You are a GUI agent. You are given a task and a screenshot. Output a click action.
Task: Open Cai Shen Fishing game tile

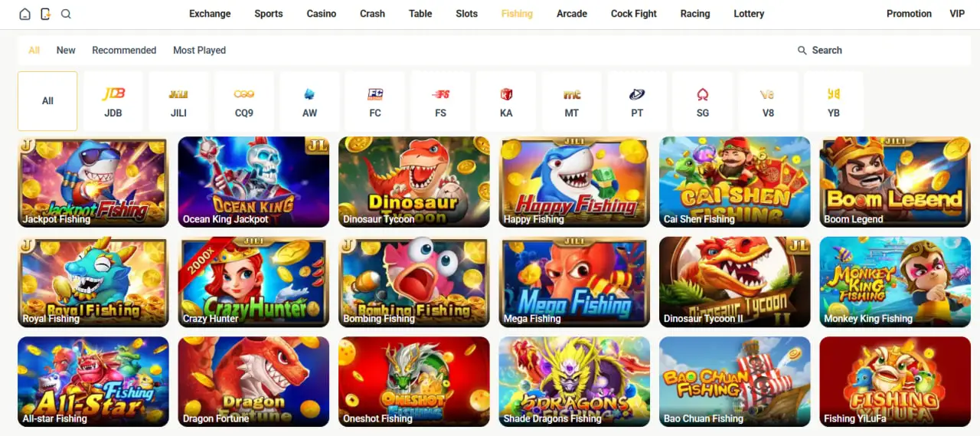coord(735,182)
